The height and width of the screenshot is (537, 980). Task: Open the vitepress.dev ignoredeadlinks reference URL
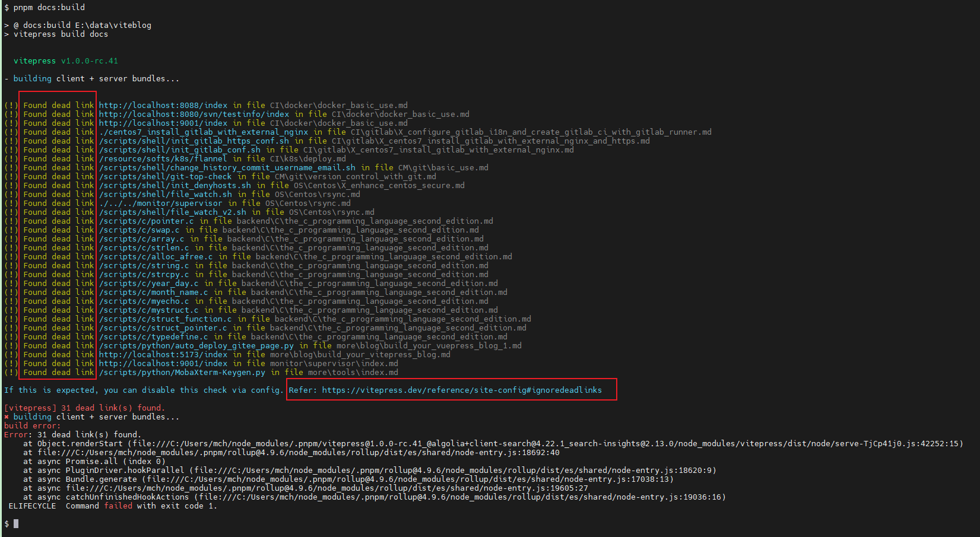click(461, 390)
